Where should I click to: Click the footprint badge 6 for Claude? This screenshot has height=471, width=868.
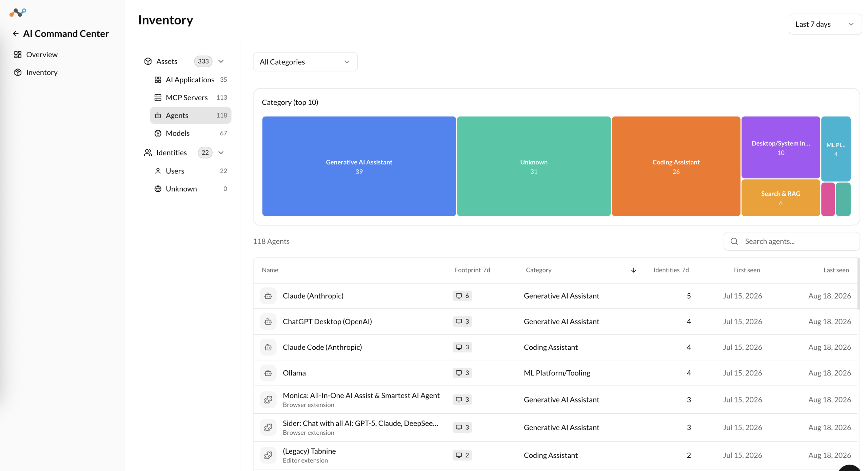[x=462, y=296]
